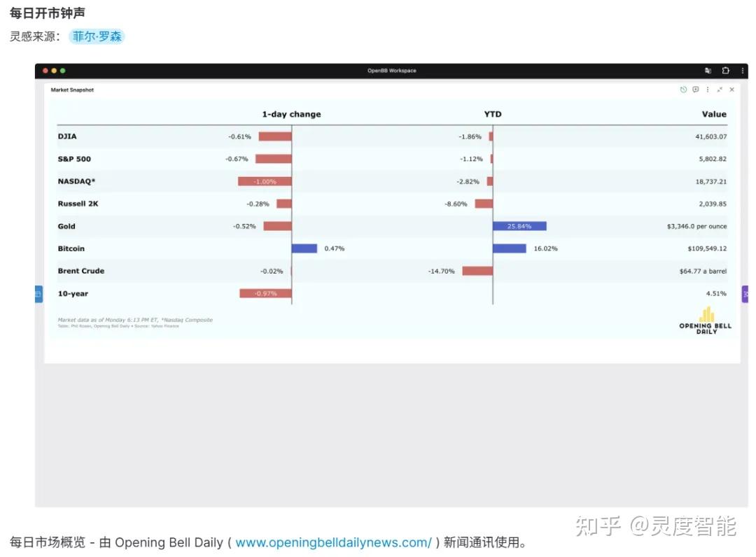The height and width of the screenshot is (557, 756).
Task: Open the 菲尔·罗森 source tag link
Action: [97, 37]
